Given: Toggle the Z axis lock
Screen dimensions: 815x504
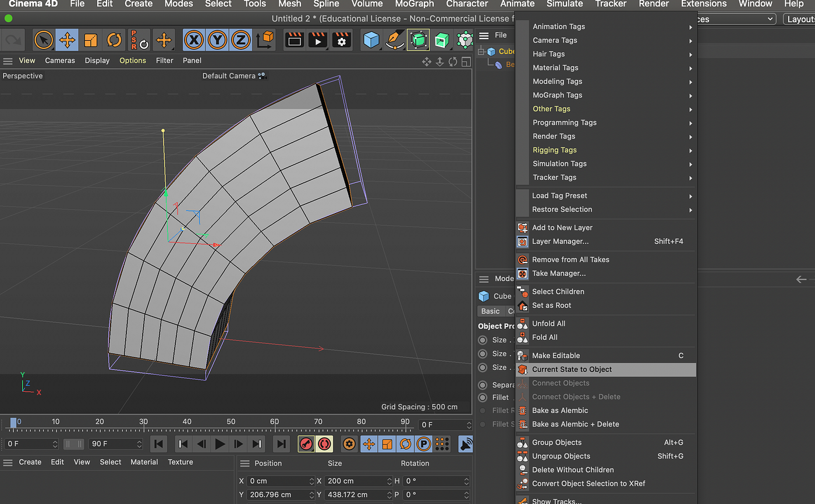Looking at the screenshot, I should coord(240,40).
